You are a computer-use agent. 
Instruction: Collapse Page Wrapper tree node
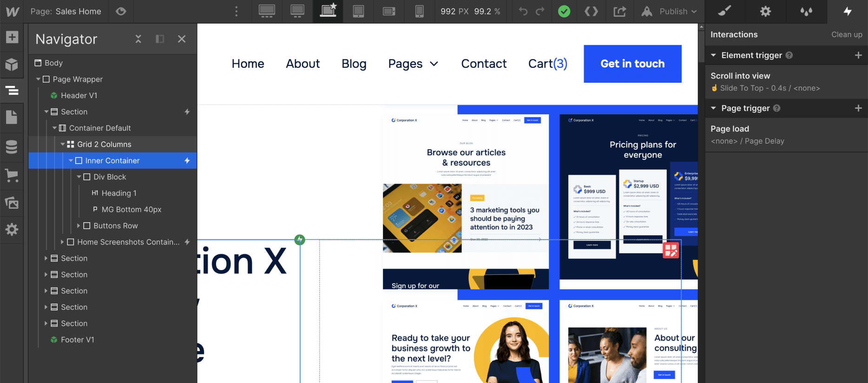39,79
